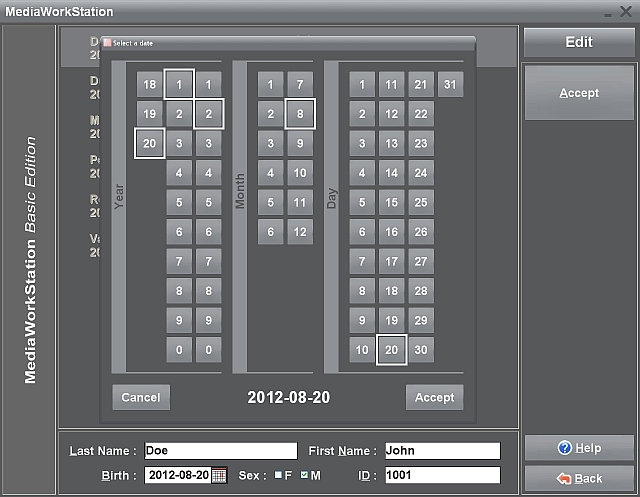Select day 12 in Day panel
The height and width of the screenshot is (497, 640).
tap(391, 114)
